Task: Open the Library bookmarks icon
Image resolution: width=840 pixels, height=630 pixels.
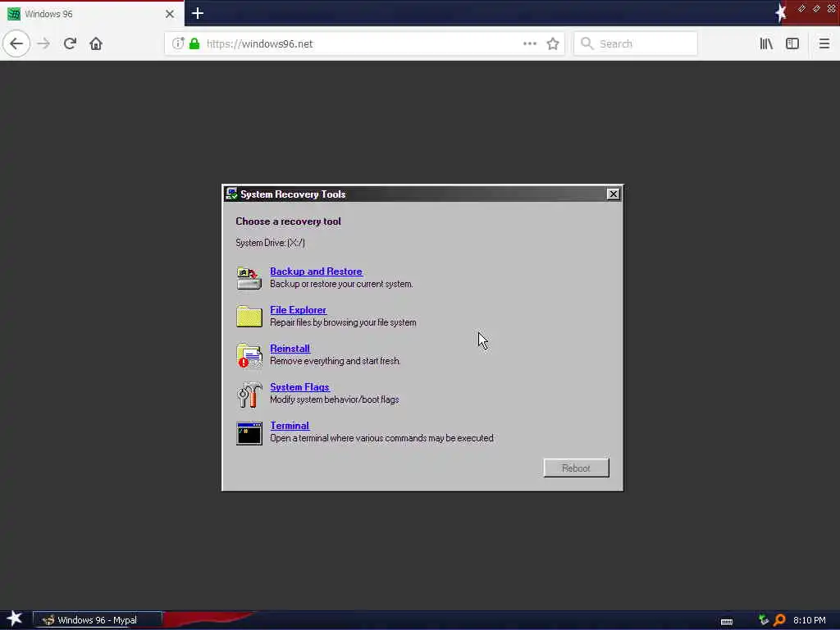Action: pos(767,44)
